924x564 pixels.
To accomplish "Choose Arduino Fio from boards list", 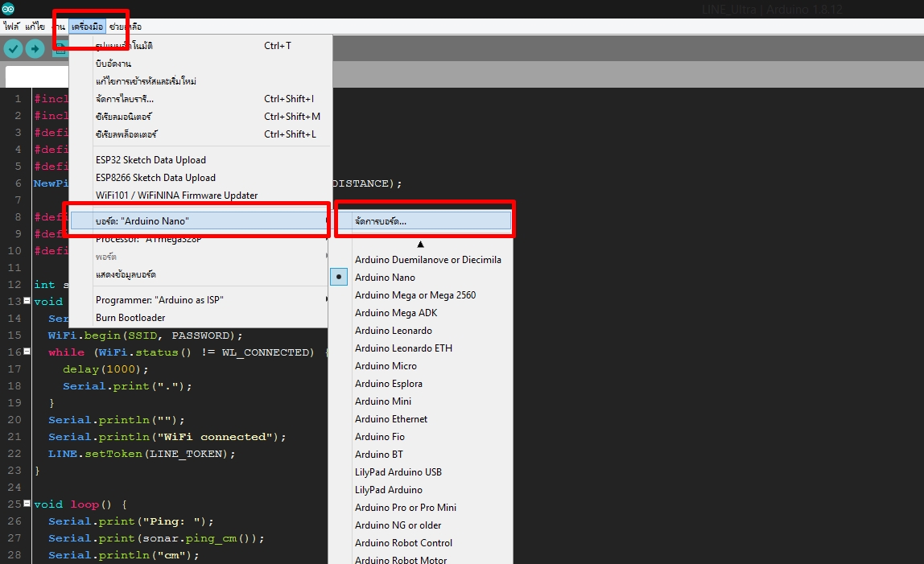I will point(380,437).
